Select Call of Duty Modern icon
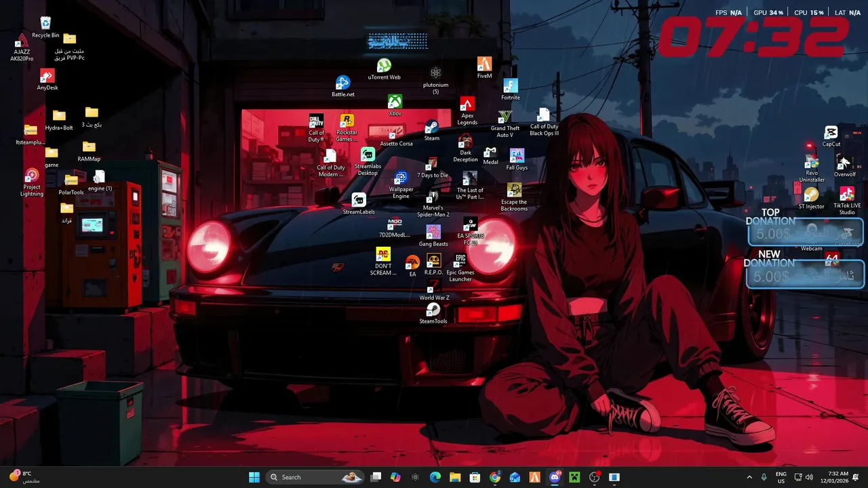Screen dimensions: 868x488 point(330,163)
